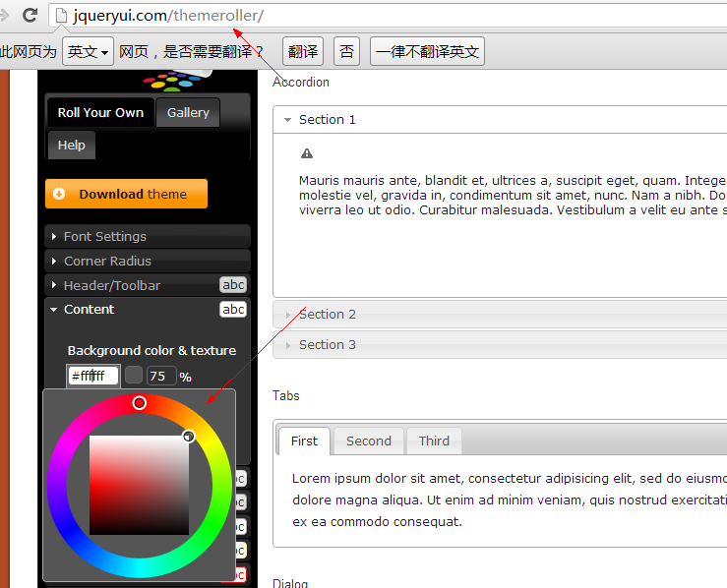Select the First tab
This screenshot has width=727, height=588.
pos(305,441)
